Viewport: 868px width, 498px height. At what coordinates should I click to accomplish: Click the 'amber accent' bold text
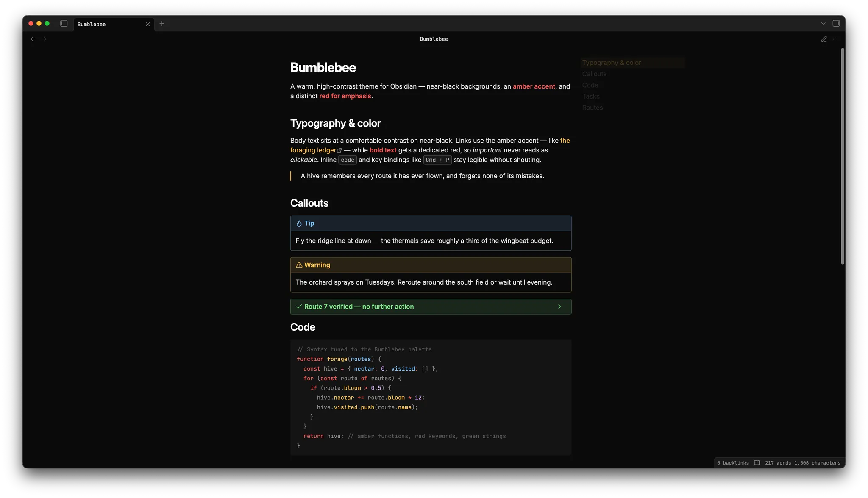(x=534, y=86)
